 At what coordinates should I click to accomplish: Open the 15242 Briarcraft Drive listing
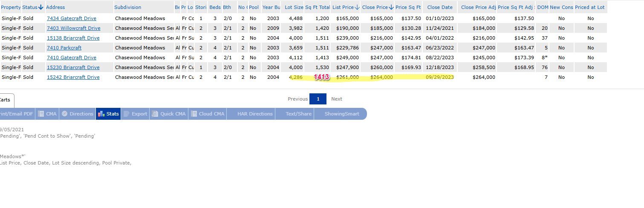click(x=73, y=77)
